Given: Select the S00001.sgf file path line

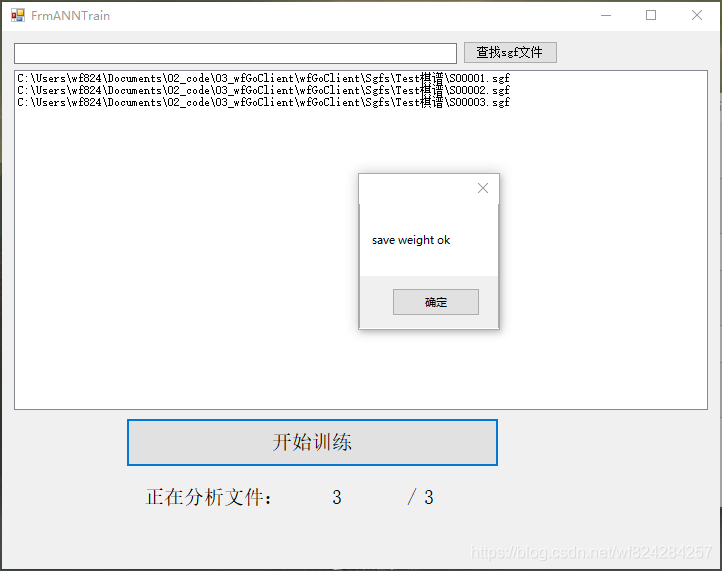Looking at the screenshot, I should (263, 78).
